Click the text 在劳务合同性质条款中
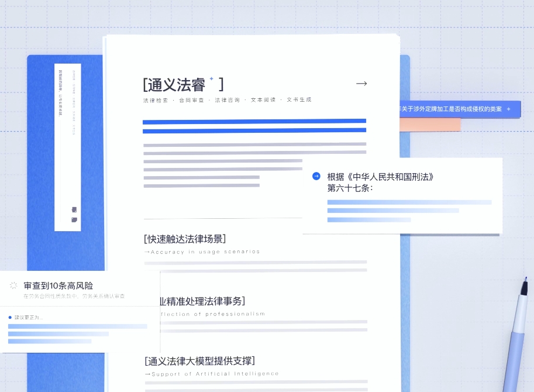This screenshot has width=534, height=392. tap(51, 296)
